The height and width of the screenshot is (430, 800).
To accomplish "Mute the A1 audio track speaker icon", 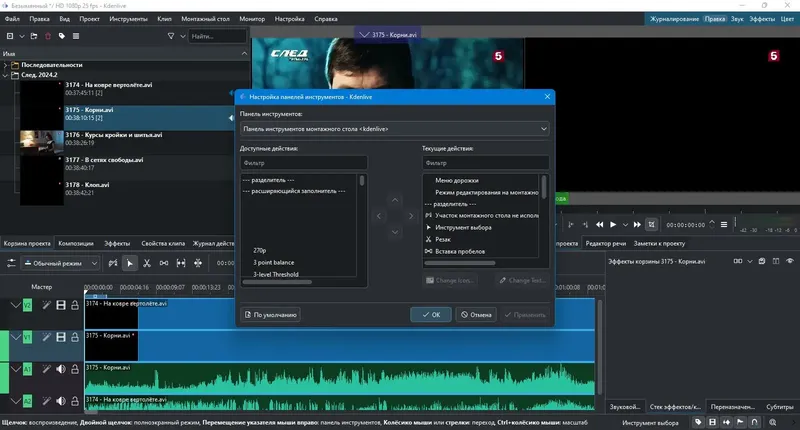I will point(61,369).
